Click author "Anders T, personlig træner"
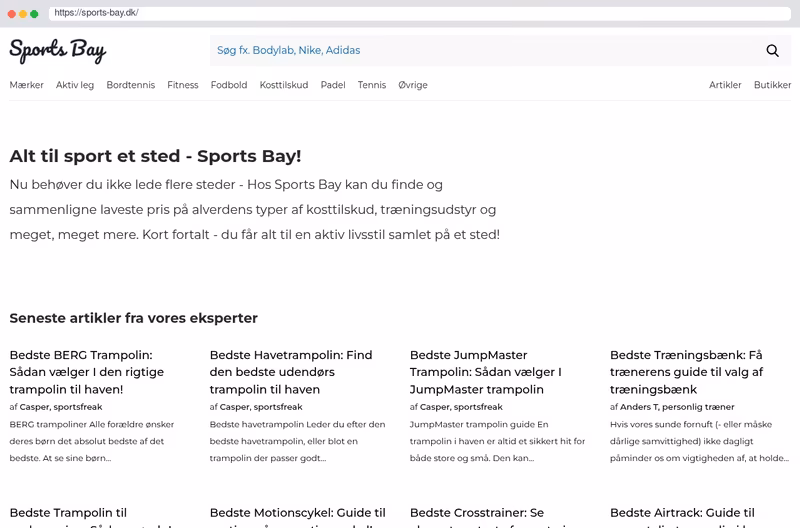Image resolution: width=800 pixels, height=528 pixels. tap(677, 407)
